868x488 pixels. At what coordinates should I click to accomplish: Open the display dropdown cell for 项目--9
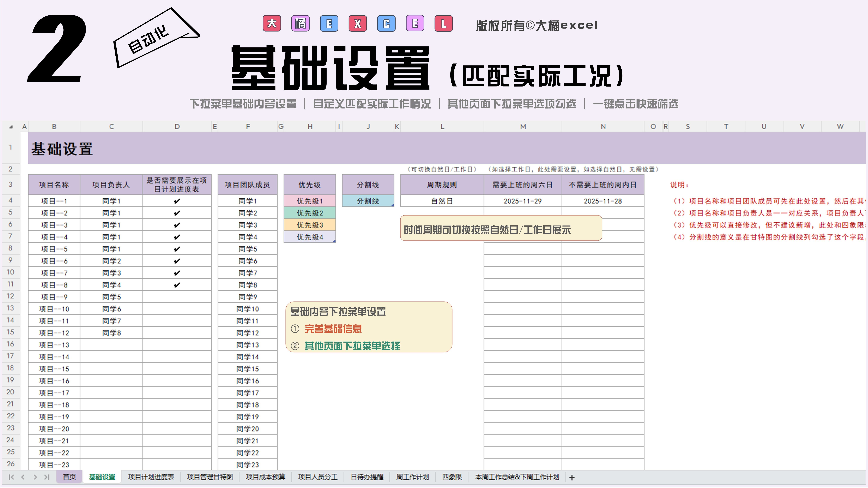click(x=177, y=297)
